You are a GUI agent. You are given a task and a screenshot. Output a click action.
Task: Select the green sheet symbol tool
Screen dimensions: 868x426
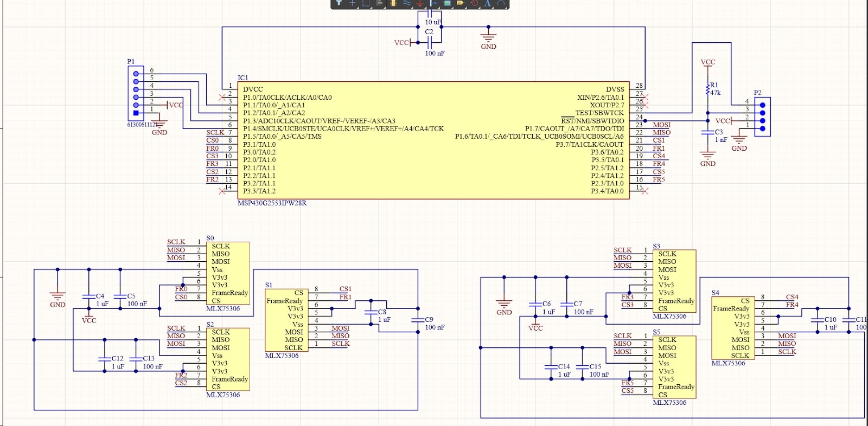[x=447, y=3]
